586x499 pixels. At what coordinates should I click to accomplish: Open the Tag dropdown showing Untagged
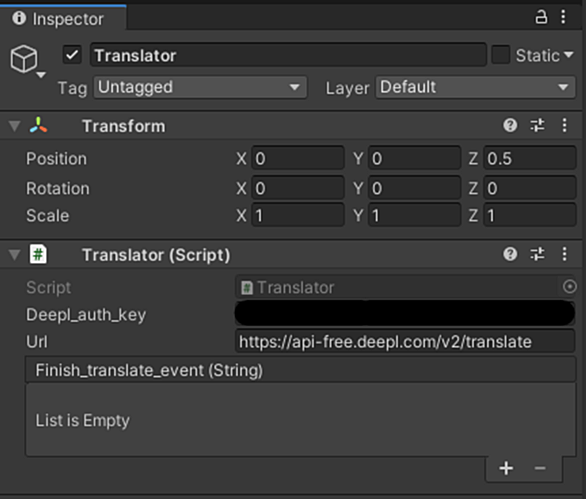[200, 87]
